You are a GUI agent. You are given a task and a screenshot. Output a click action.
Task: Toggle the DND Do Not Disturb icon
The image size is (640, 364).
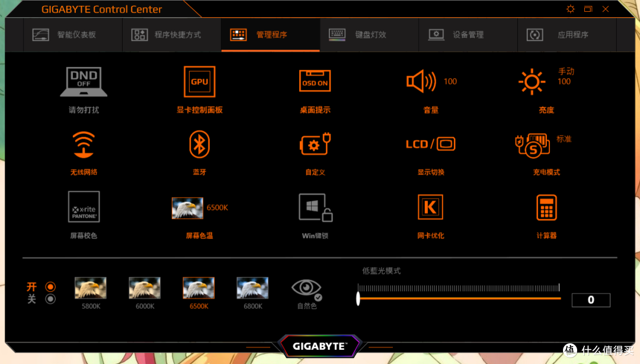click(84, 82)
